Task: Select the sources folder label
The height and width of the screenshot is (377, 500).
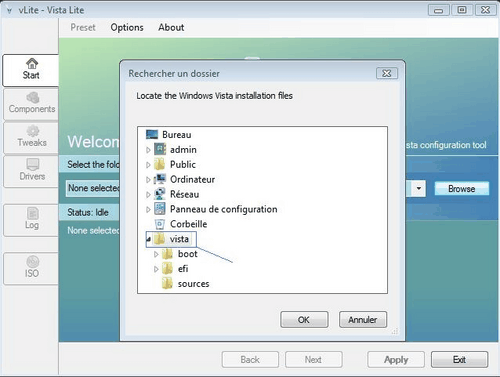Action: [194, 284]
